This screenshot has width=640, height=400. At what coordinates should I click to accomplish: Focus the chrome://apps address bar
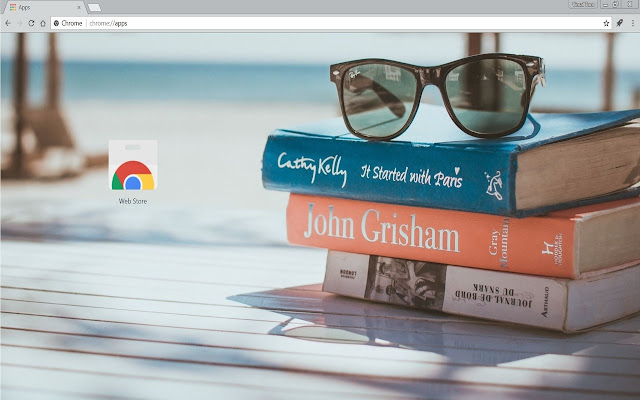coord(331,23)
